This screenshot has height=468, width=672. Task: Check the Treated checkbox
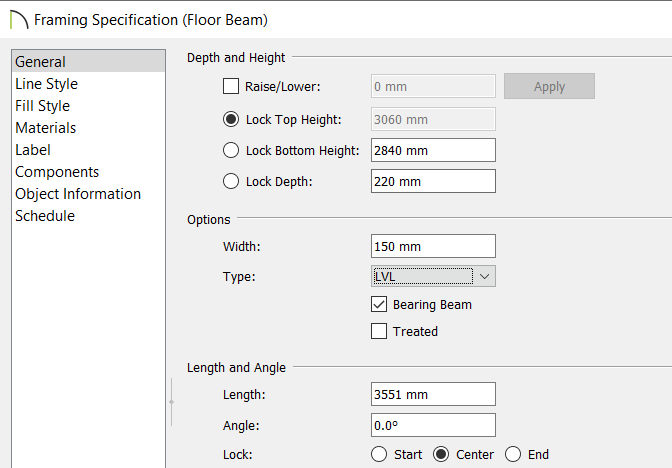pos(379,331)
